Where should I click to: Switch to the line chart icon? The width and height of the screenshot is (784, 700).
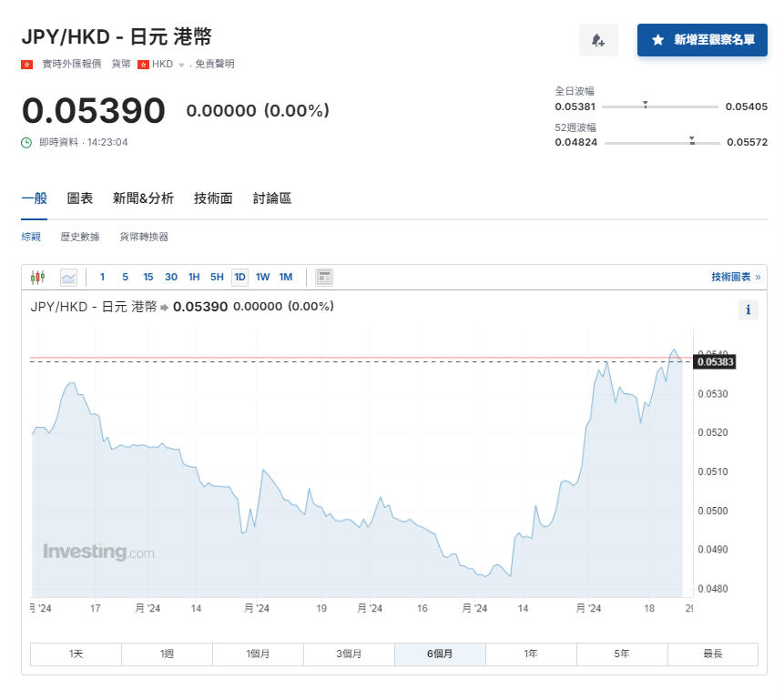tap(68, 278)
